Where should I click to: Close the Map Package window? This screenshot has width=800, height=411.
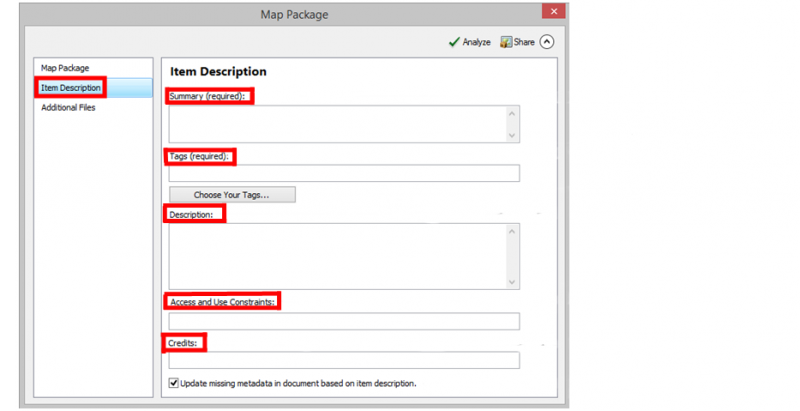coord(554,11)
